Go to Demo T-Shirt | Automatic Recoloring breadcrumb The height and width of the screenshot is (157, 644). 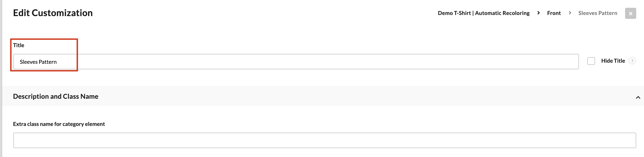point(484,13)
